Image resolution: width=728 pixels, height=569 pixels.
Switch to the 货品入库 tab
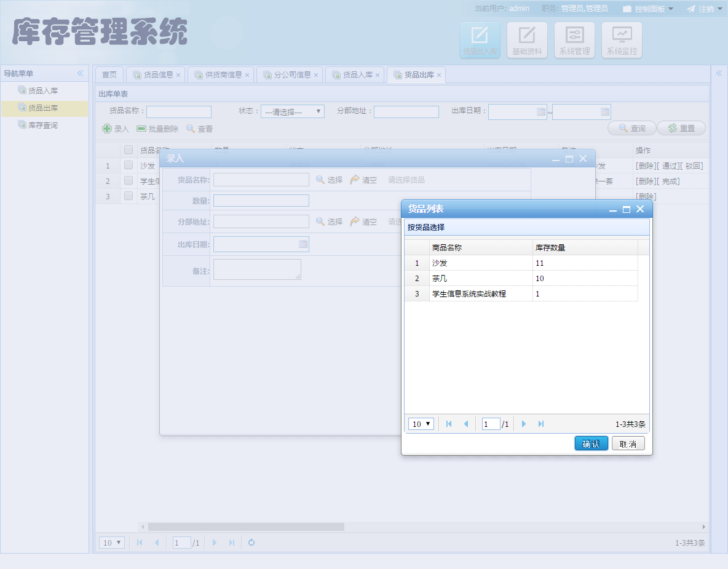[354, 75]
